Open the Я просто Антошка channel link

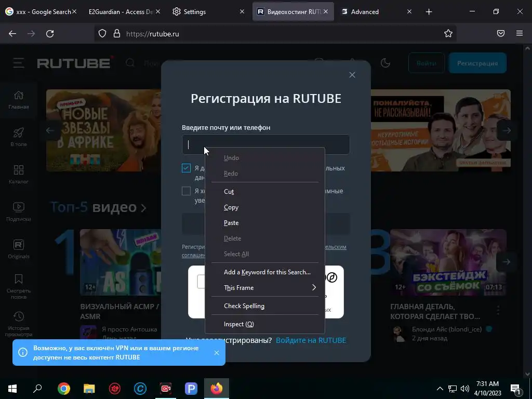(129, 329)
